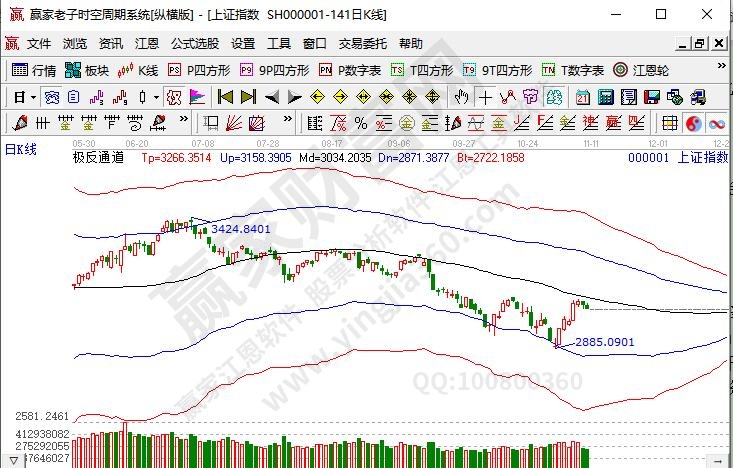The height and width of the screenshot is (468, 733).
Task: Click the 2885.0901 low price marker
Action: tap(605, 342)
